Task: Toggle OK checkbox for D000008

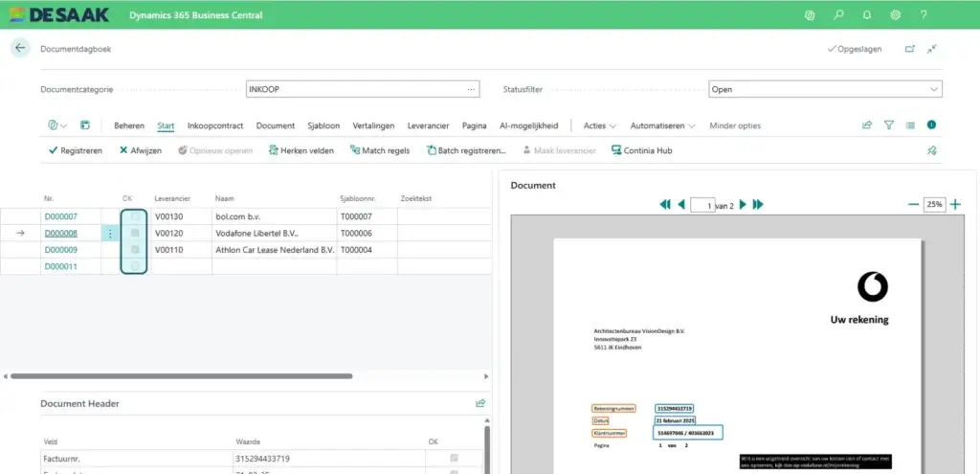Action: pos(135,234)
